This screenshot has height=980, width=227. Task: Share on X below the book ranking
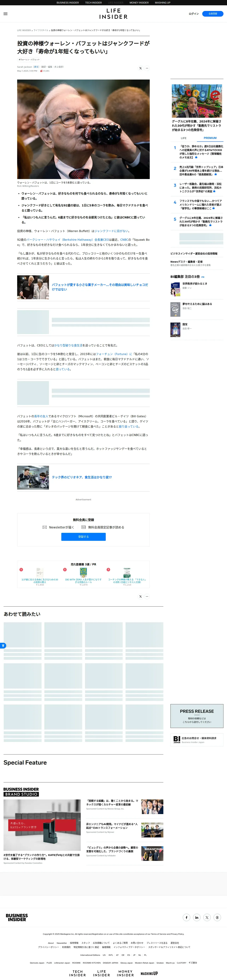tap(141, 596)
